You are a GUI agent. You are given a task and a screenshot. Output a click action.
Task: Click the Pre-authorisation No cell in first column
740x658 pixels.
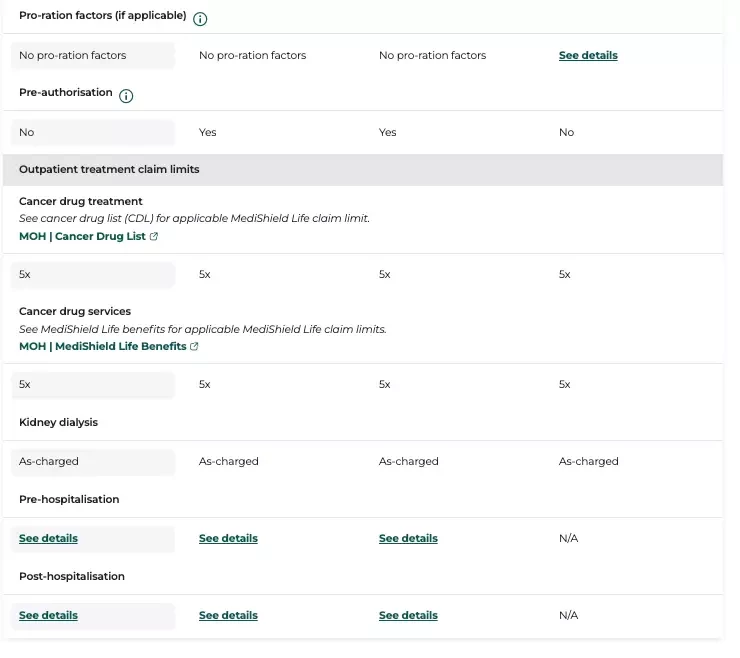tap(93, 133)
